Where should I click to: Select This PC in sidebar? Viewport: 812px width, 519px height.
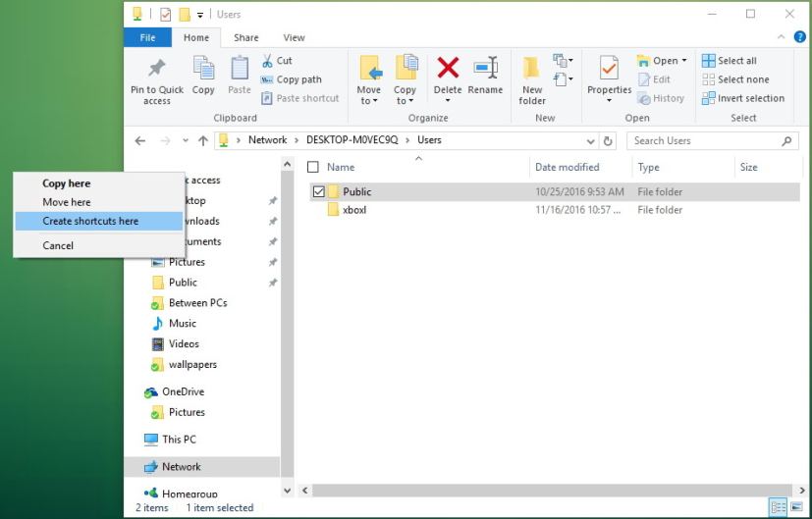[x=179, y=440]
